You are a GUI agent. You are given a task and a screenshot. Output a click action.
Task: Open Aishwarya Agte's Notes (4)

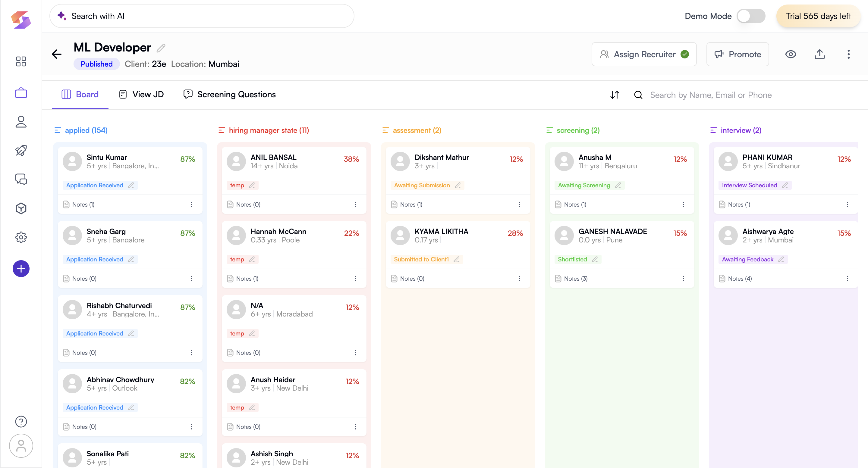tap(735, 279)
